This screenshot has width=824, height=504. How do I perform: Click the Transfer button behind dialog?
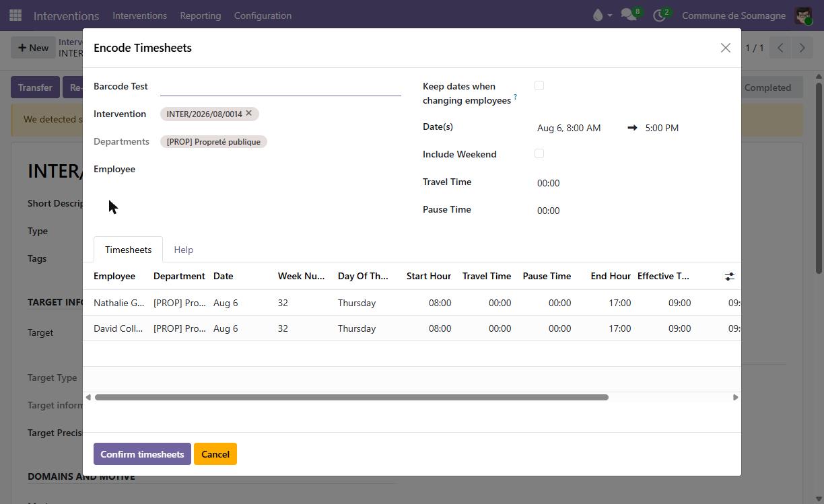pyautogui.click(x=35, y=87)
